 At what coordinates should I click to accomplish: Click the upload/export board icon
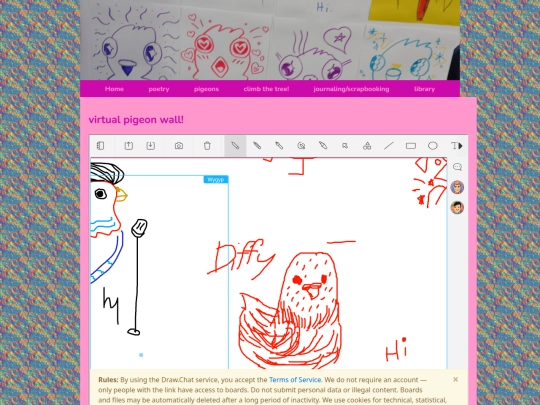pos(128,146)
